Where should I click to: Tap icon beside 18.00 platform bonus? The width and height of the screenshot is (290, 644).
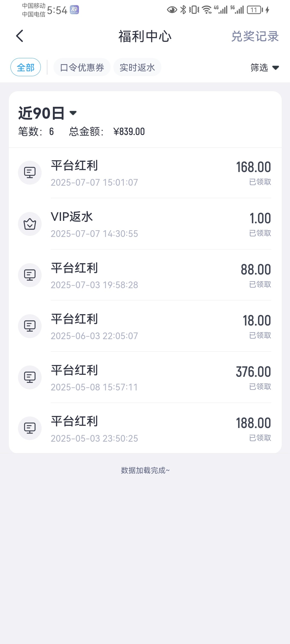[x=30, y=326]
